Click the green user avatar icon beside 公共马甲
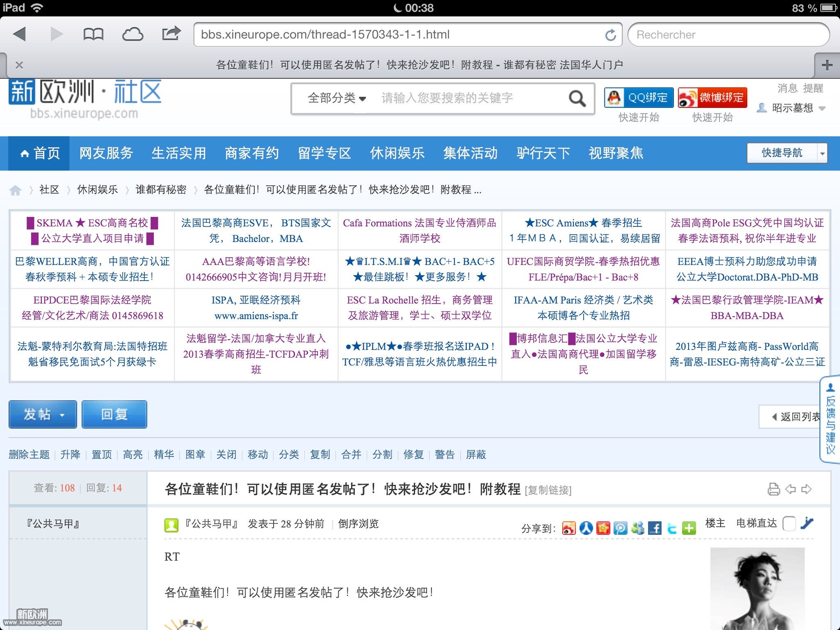The height and width of the screenshot is (630, 840). tap(171, 525)
